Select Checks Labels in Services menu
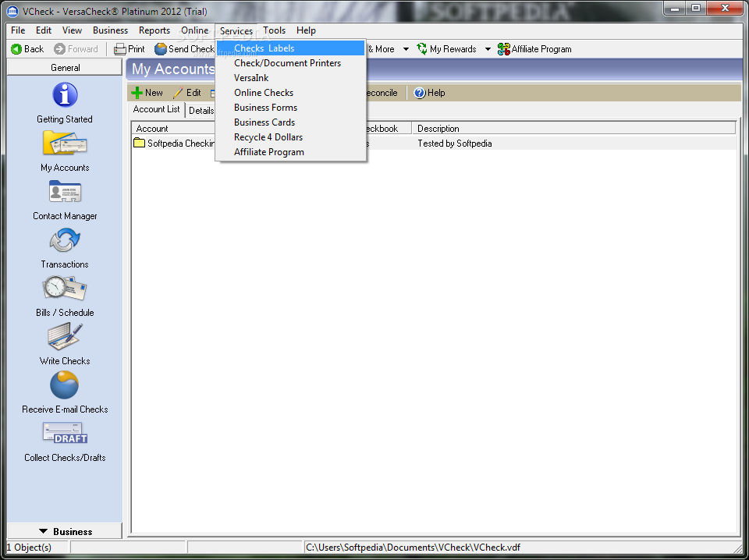749x560 pixels. click(291, 48)
